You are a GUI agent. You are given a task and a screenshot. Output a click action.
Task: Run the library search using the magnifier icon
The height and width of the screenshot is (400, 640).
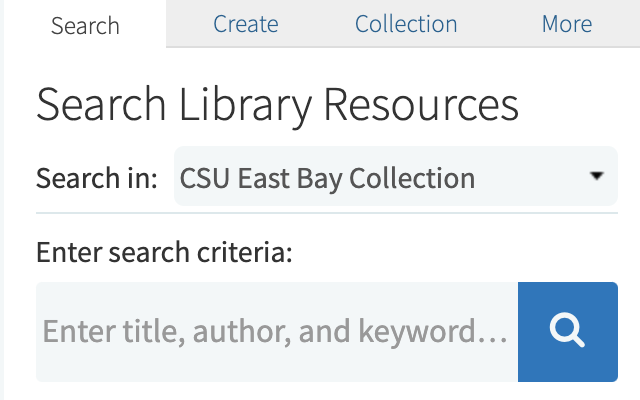coord(567,331)
